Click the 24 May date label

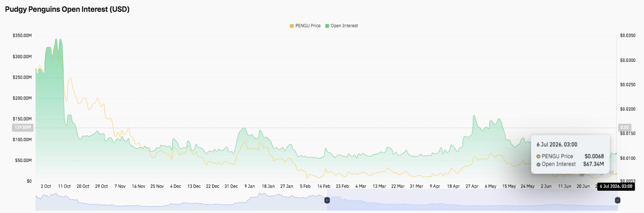click(x=528, y=187)
